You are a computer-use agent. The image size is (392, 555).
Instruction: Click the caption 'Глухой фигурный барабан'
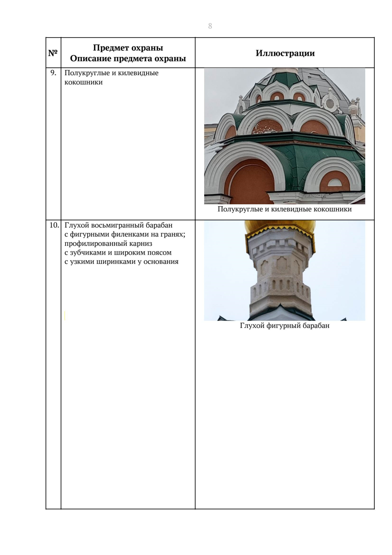[285, 326]
